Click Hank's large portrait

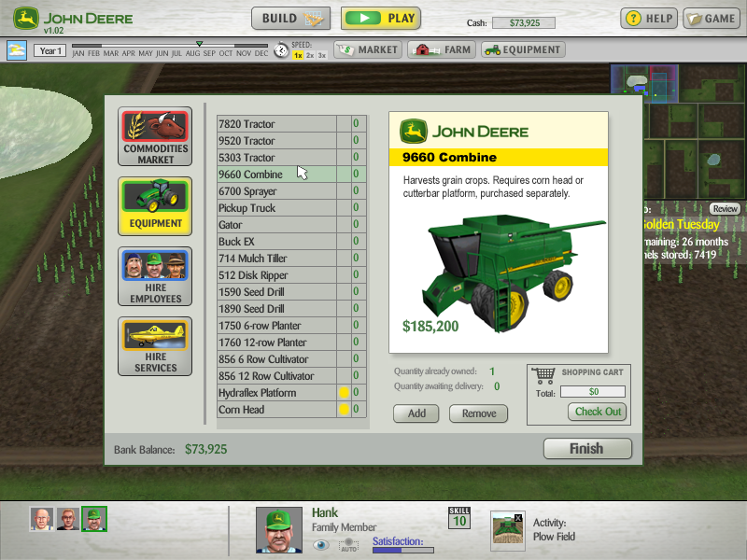pos(278,530)
